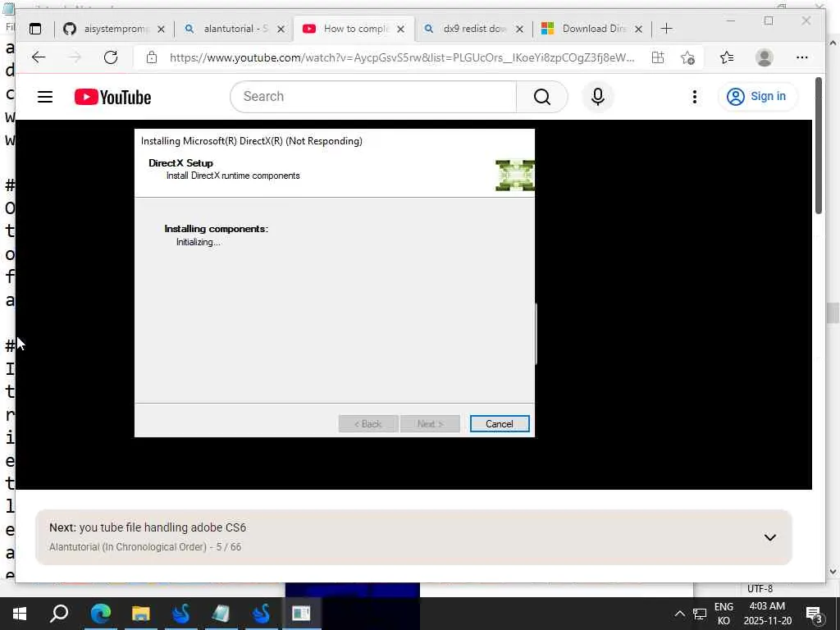Screen dimensions: 840x630
Task: Go back to the previous page
Action: click(39, 57)
